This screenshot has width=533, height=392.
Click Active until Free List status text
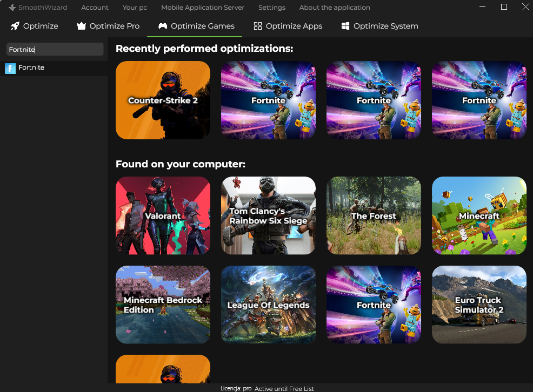point(284,389)
